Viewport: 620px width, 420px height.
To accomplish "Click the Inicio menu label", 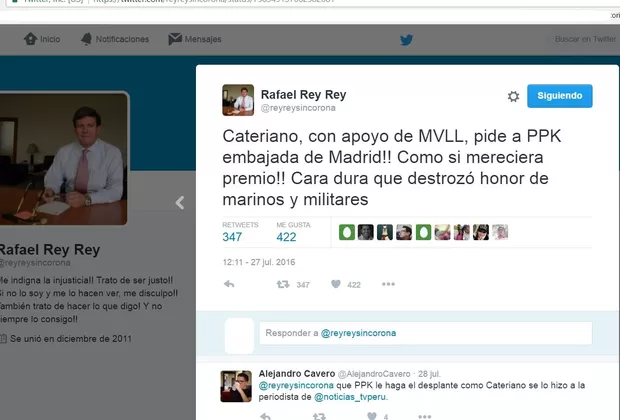I will [x=50, y=39].
